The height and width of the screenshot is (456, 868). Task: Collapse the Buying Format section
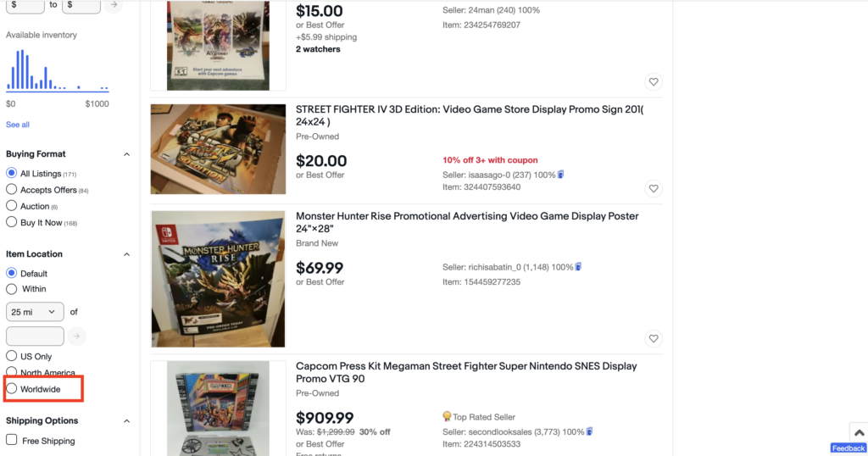pyautogui.click(x=127, y=154)
